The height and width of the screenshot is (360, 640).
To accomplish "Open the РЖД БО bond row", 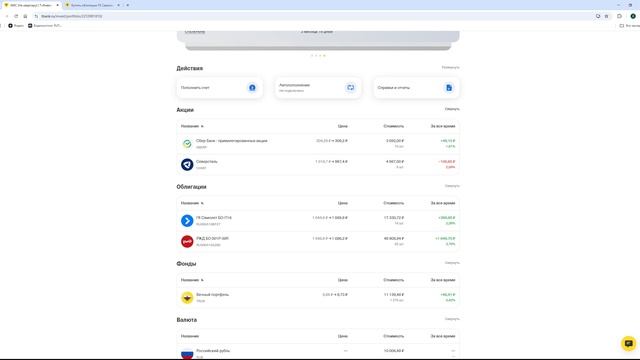I will [x=318, y=242].
